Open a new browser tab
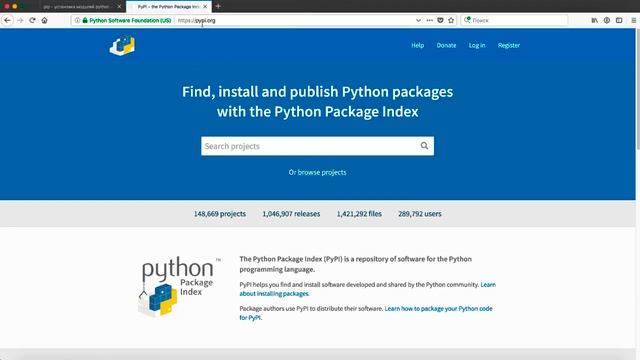 tap(218, 6)
